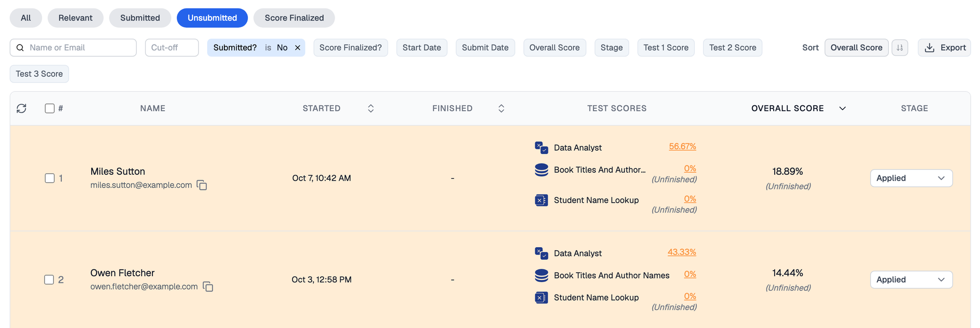Click owen.fletcher@example.com email text
Viewport: 980px width, 328px height.
[x=144, y=286]
